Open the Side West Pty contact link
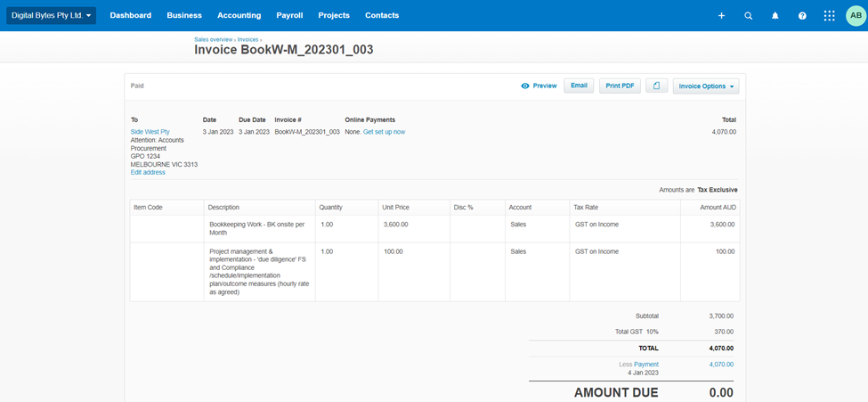This screenshot has height=402, width=868. point(150,132)
